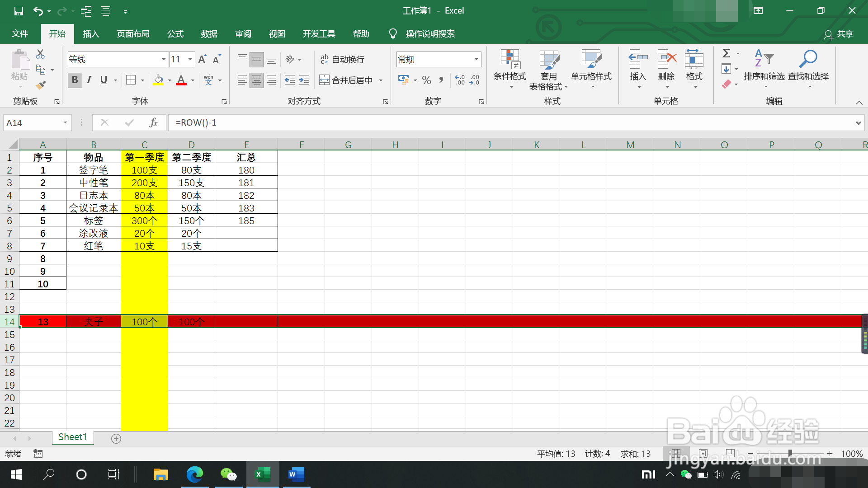868x488 pixels.
Task: Click the Cut scissors icon
Action: tap(40, 54)
